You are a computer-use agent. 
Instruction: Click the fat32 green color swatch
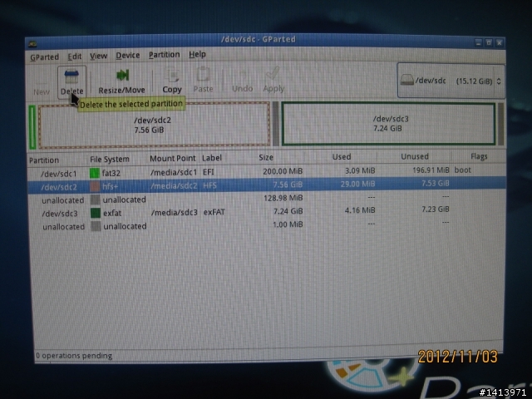pos(94,173)
